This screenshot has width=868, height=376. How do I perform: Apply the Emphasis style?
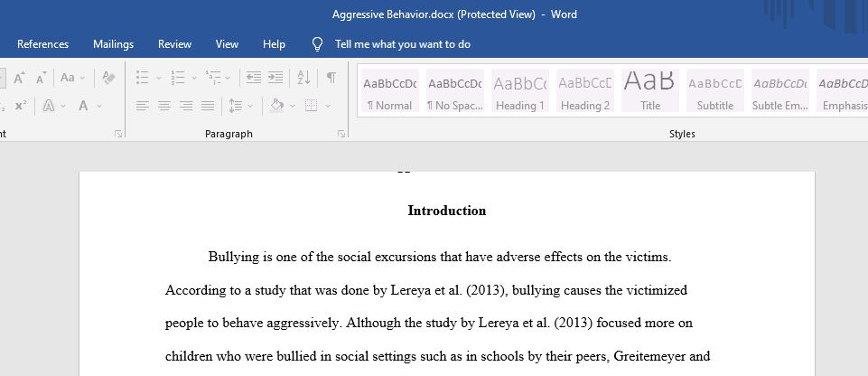pos(843,90)
